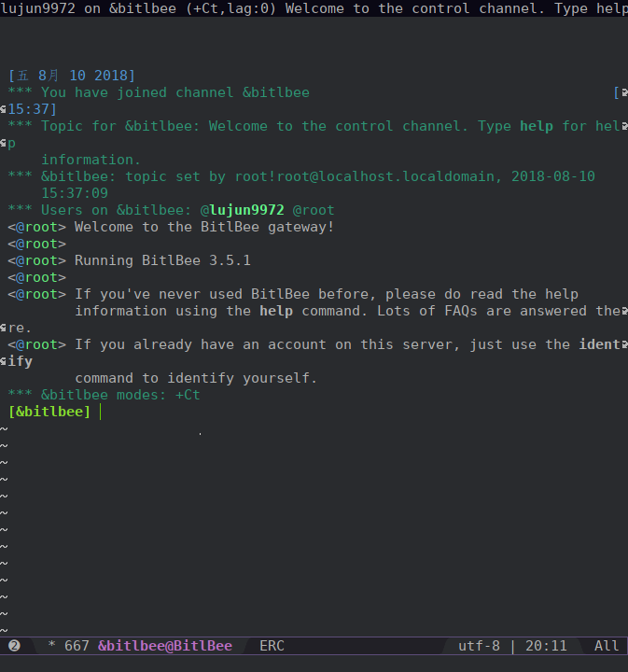Click the [&bitlbee] input prompt
Screen dimensions: 628x672
pos(49,412)
